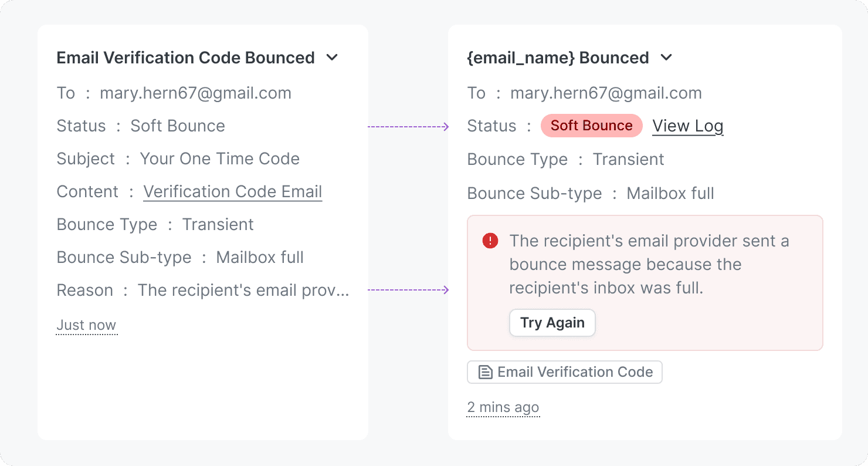This screenshot has height=466, width=868.
Task: Expand the Email Verification Code Bounced chevron
Action: click(332, 58)
